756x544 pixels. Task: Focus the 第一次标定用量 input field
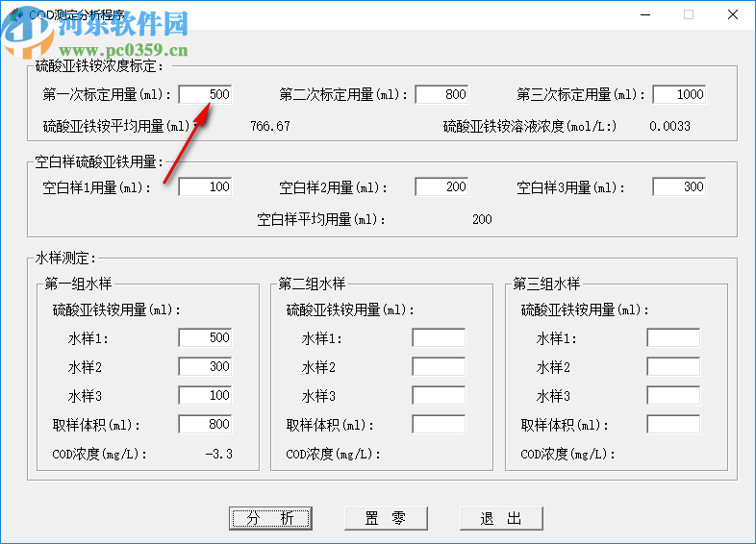point(206,94)
